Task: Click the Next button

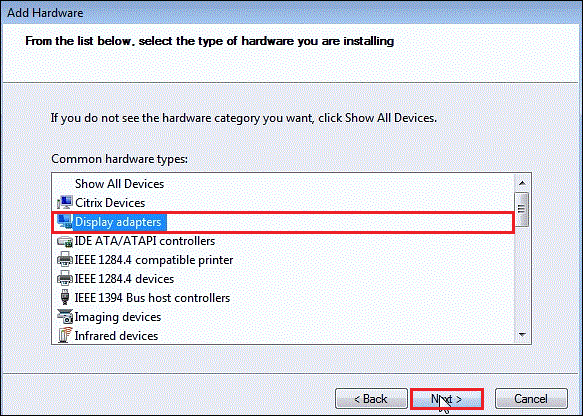Action: click(447, 399)
